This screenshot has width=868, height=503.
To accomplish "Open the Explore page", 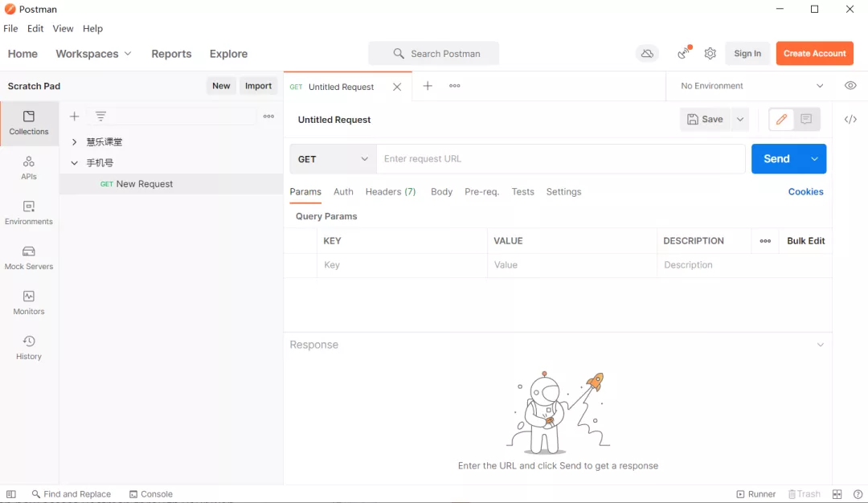I will [x=228, y=54].
